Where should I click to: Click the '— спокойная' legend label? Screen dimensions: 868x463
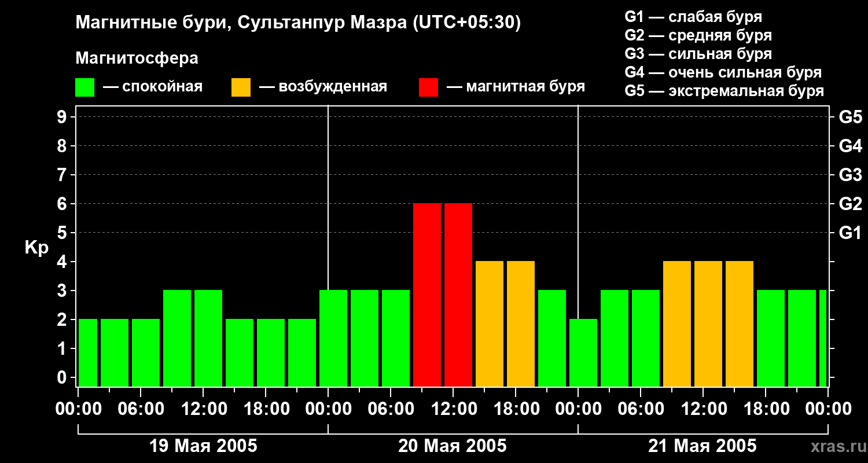tap(153, 87)
